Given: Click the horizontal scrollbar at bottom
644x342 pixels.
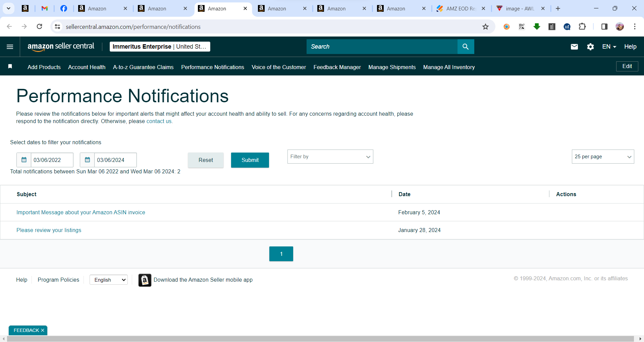Looking at the screenshot, I should click(320, 339).
